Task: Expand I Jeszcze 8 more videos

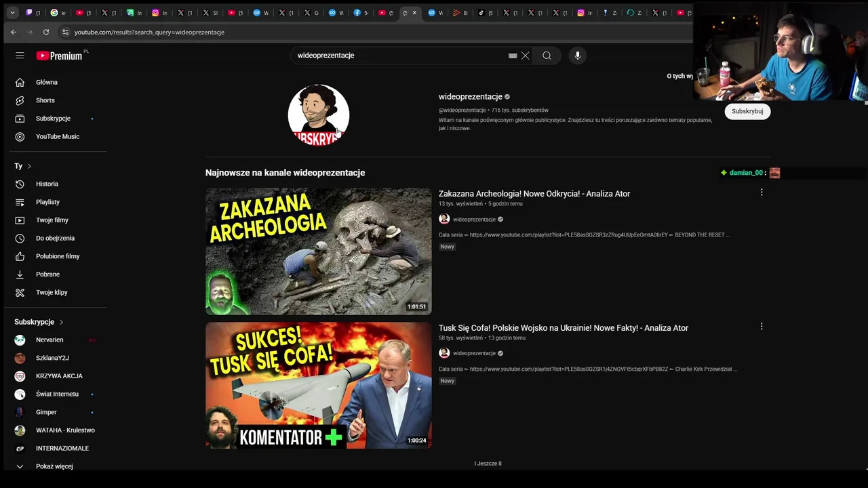Action: pos(488,464)
